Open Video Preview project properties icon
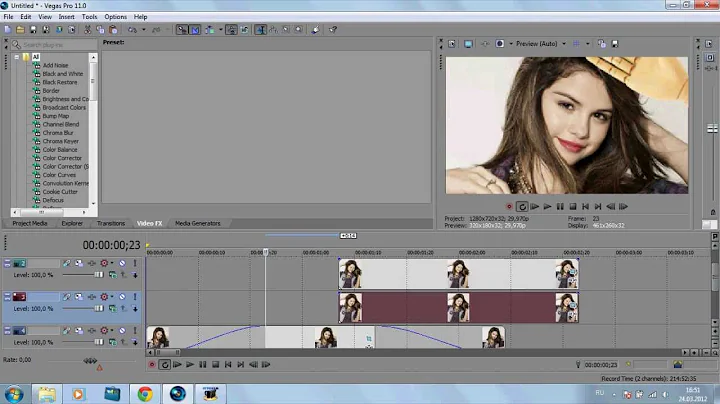This screenshot has height=404, width=720. coord(452,44)
